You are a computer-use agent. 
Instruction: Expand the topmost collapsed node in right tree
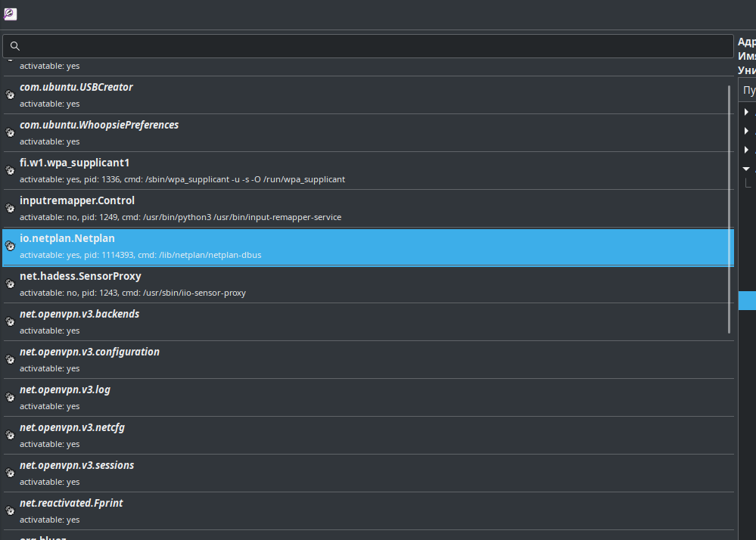pos(746,112)
